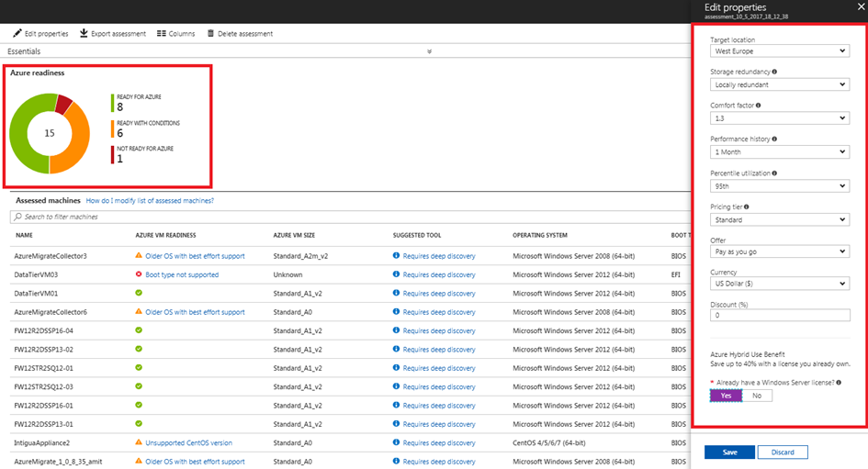Click green ready icon for FW12R2DSSP13-01
Image resolution: width=868 pixels, height=469 pixels.
139,424
